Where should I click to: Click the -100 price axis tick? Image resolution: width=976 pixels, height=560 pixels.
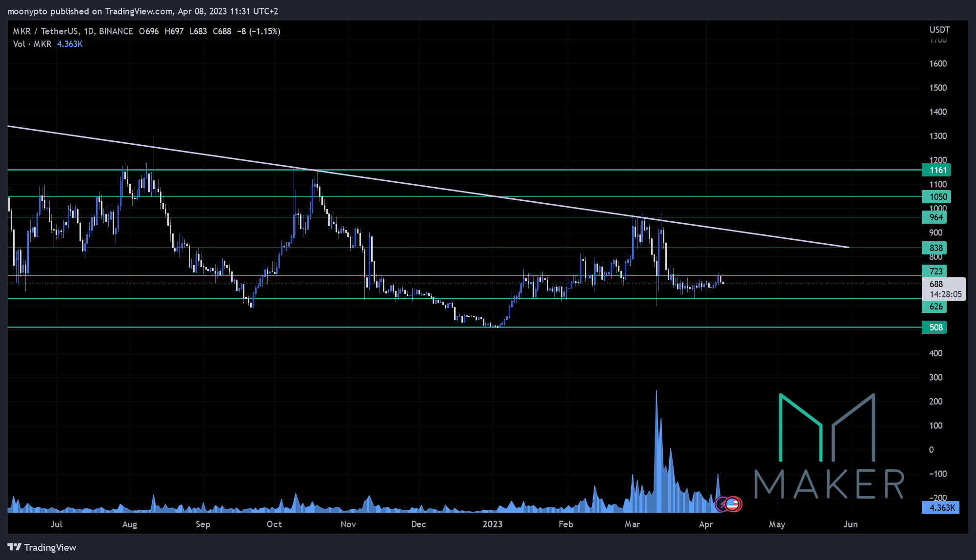938,474
